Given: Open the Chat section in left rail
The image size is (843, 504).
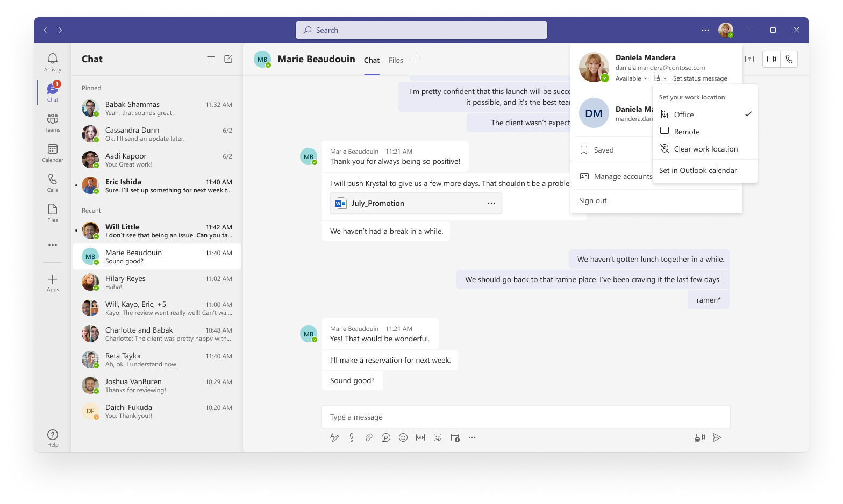Looking at the screenshot, I should tap(53, 92).
